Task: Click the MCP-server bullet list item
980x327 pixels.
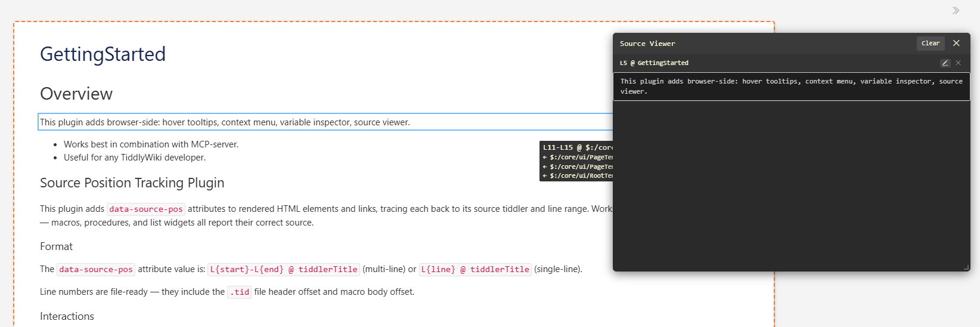Action: point(151,144)
